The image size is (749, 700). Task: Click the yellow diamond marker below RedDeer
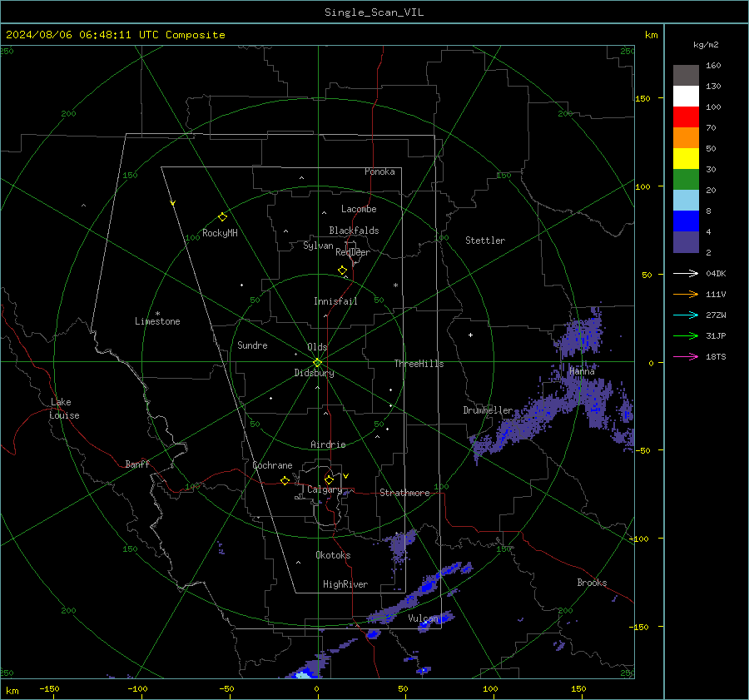pos(343,271)
